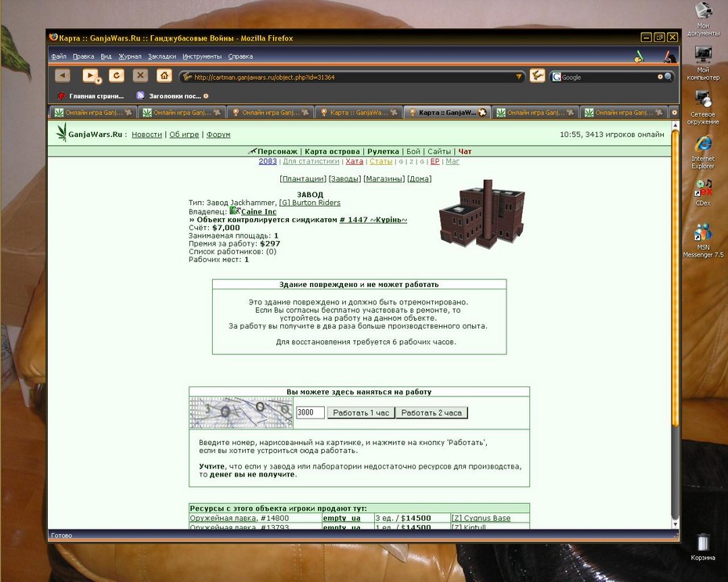Open Для статистики link

(311, 161)
